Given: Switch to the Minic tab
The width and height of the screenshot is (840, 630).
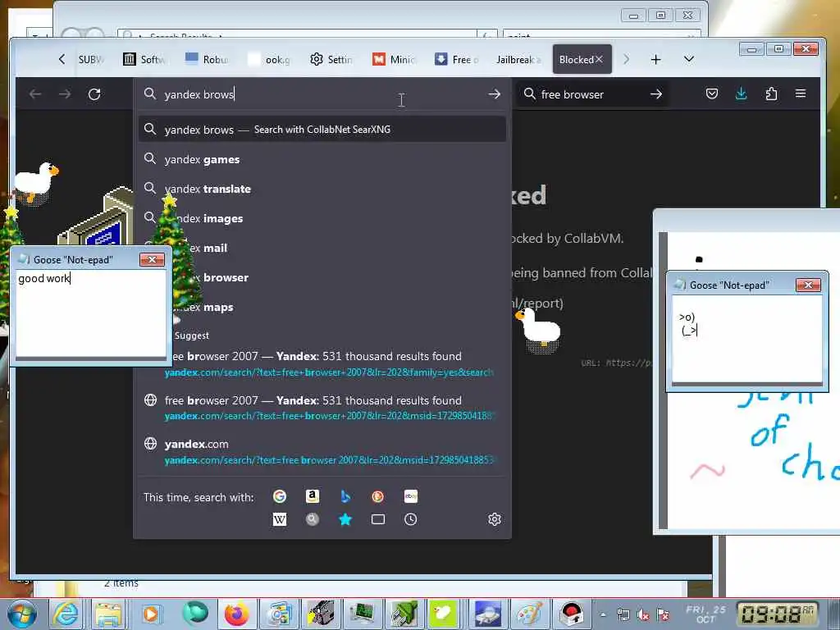Looking at the screenshot, I should click(394, 59).
